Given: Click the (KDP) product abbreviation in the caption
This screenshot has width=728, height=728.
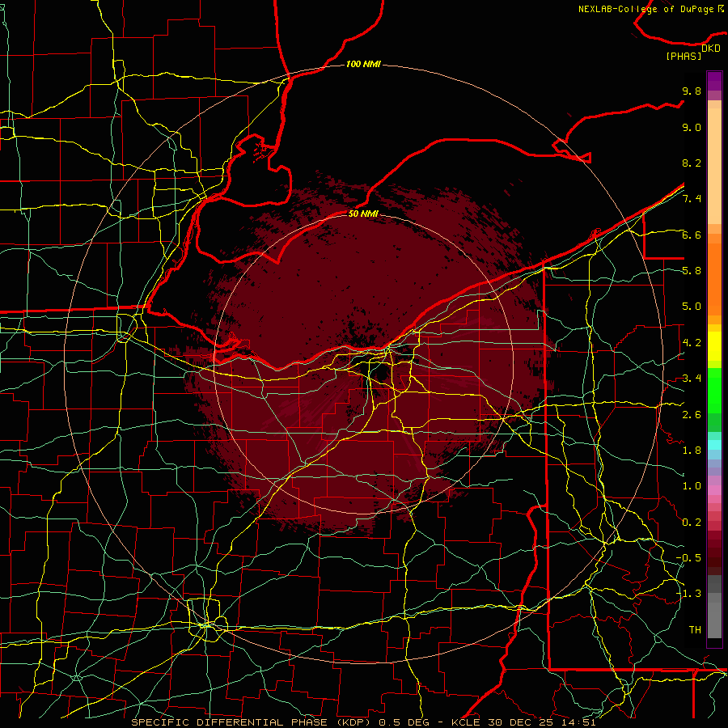Looking at the screenshot, I should [x=353, y=722].
